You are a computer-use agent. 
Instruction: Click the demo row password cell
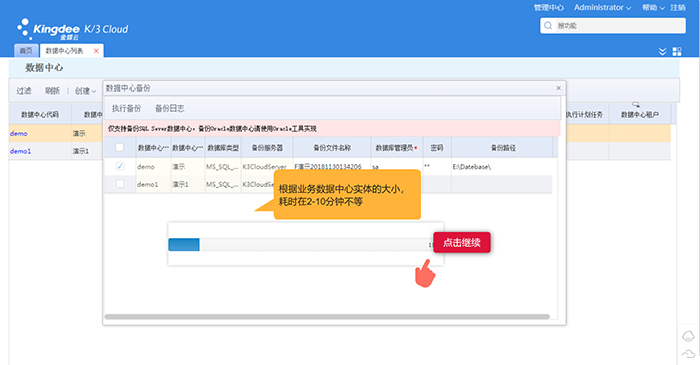click(x=437, y=166)
